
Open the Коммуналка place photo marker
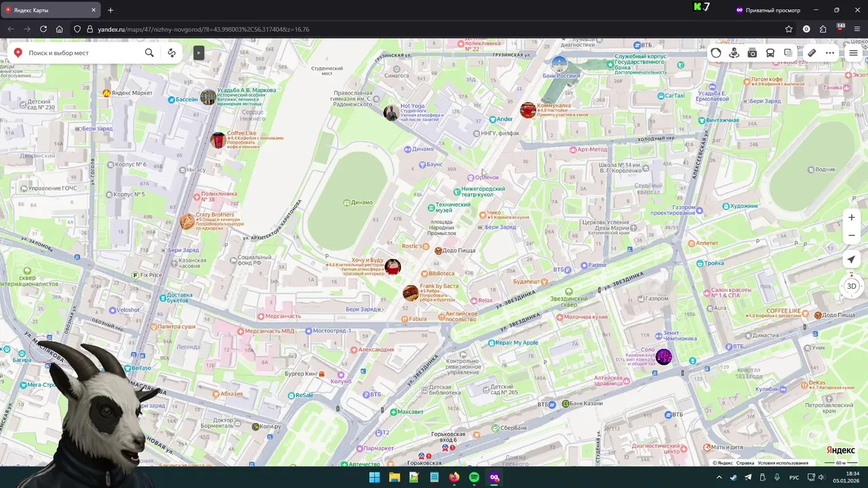coord(528,110)
